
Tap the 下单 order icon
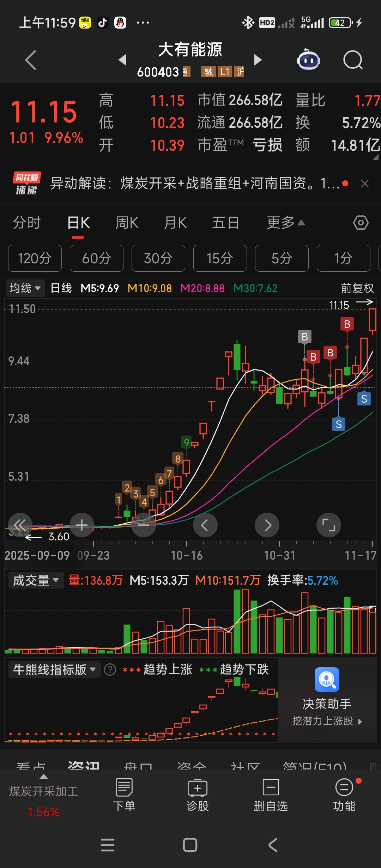point(124,795)
